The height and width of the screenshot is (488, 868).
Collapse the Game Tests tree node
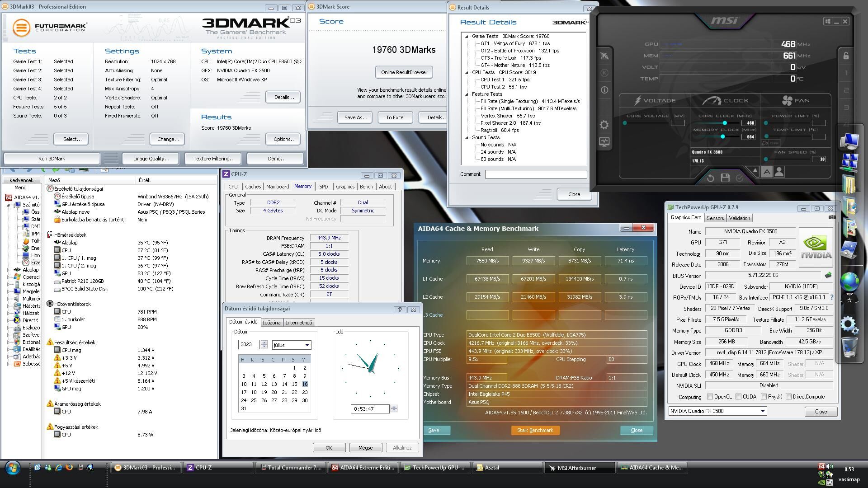point(467,37)
